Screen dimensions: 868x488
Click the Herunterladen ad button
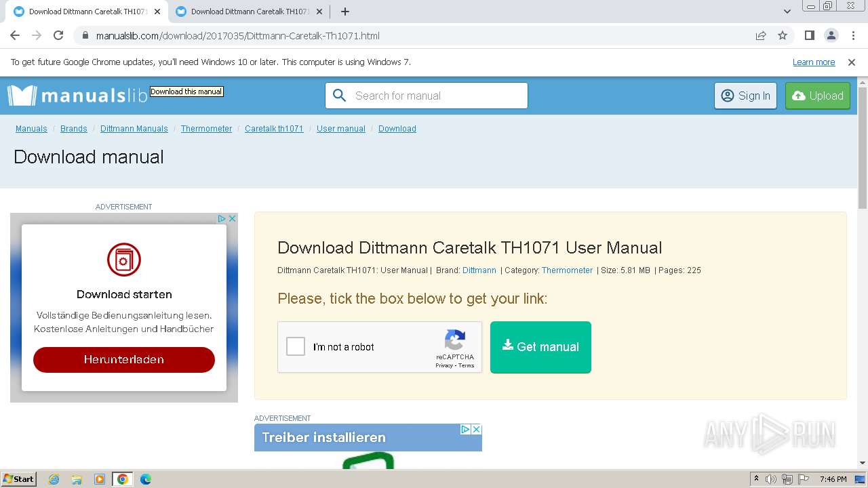(x=124, y=359)
